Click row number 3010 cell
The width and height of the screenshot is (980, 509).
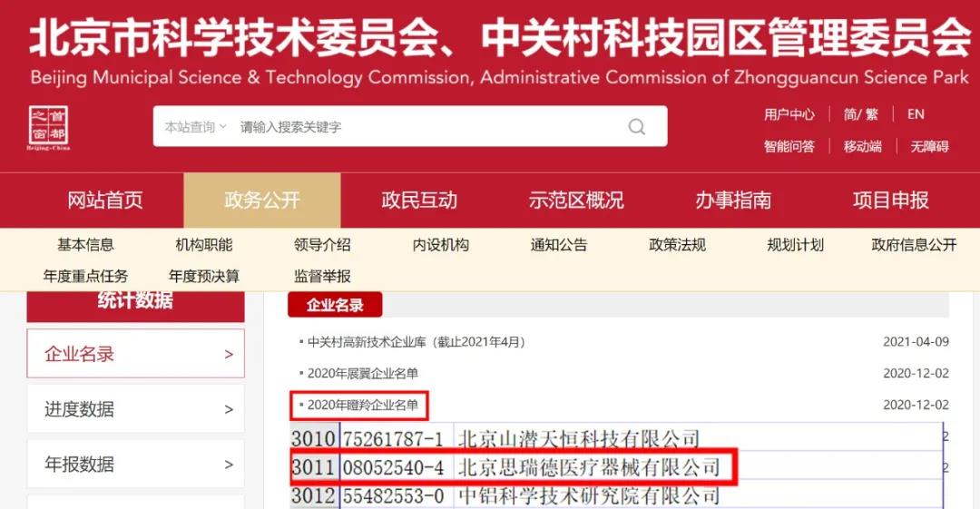[314, 438]
